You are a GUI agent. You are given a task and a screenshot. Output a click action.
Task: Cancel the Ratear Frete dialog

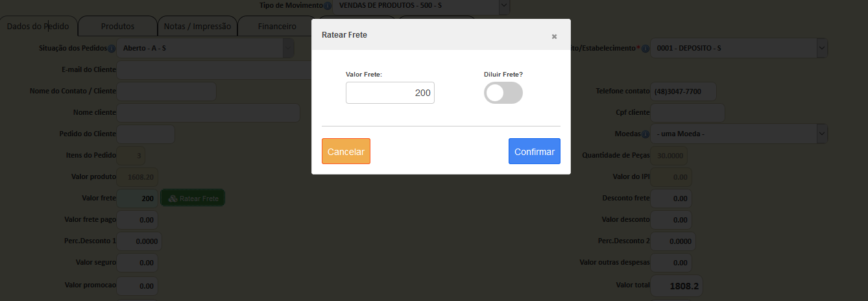point(346,151)
